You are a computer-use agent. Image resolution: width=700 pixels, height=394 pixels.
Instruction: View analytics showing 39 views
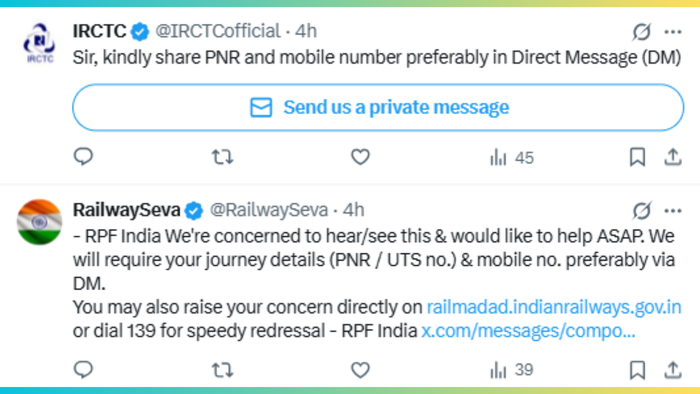tap(512, 370)
